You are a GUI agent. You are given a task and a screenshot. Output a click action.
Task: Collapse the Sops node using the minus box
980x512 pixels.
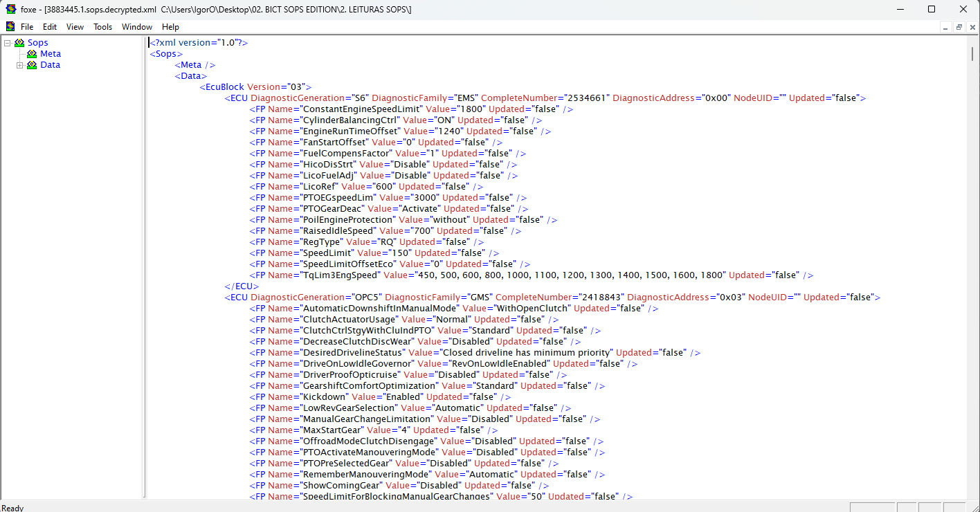tap(6, 42)
